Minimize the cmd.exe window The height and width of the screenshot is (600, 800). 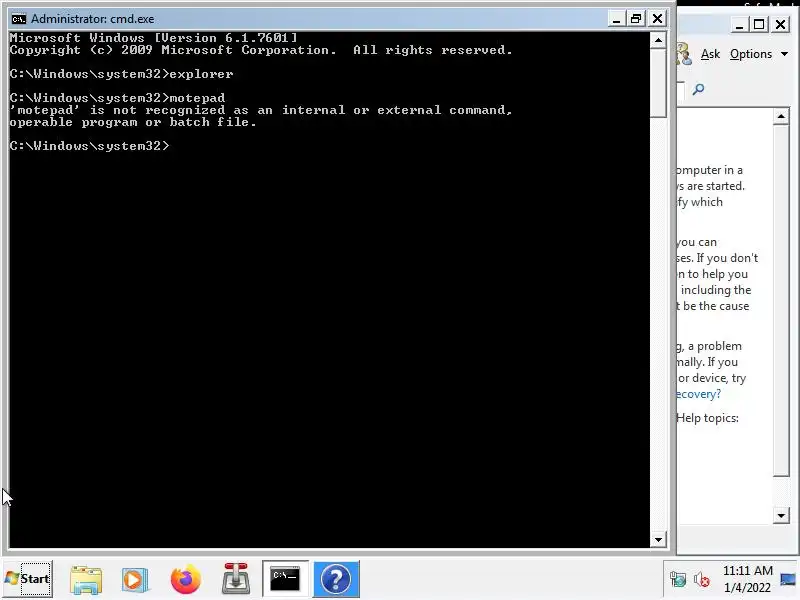coord(616,19)
